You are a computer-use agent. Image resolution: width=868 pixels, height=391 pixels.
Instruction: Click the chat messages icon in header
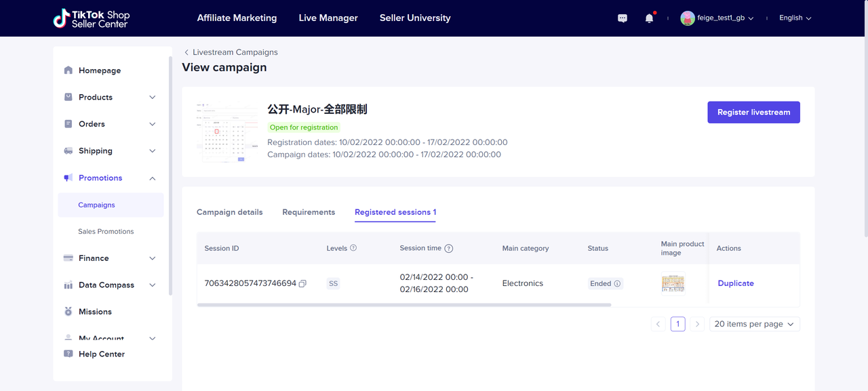tap(623, 18)
